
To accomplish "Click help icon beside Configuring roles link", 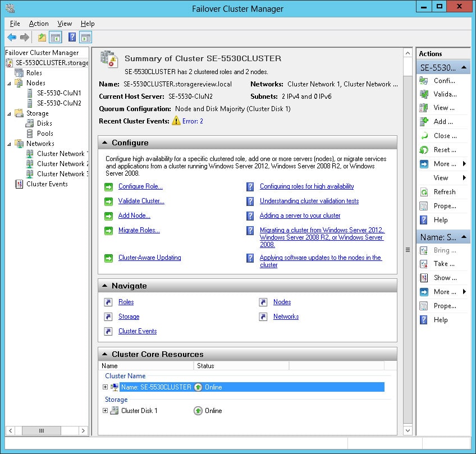I will click(250, 187).
